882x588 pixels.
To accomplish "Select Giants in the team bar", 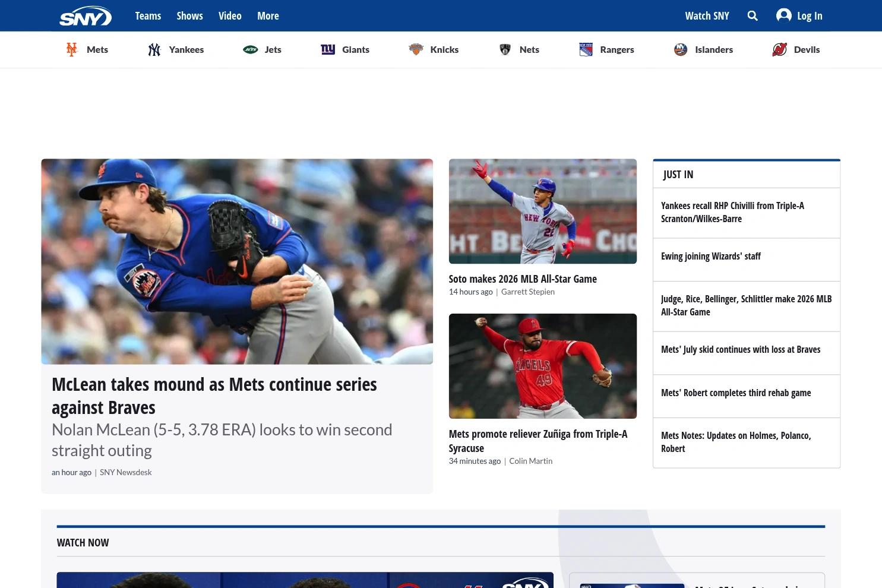I will [x=356, y=49].
